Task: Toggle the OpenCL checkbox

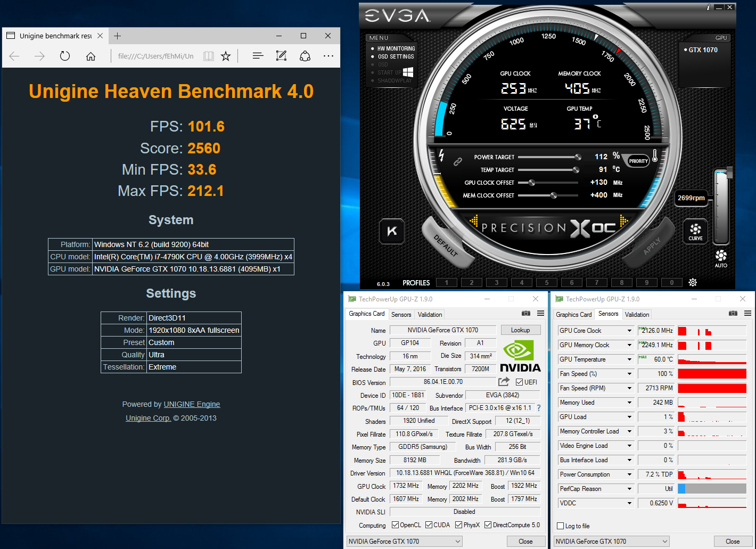Action: coord(395,525)
